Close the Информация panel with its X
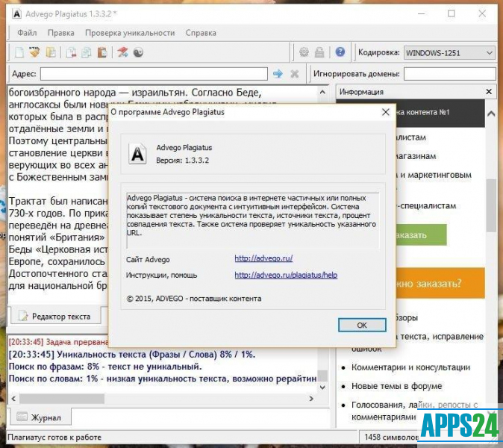Viewport: 503px width, 448px height. click(489, 92)
